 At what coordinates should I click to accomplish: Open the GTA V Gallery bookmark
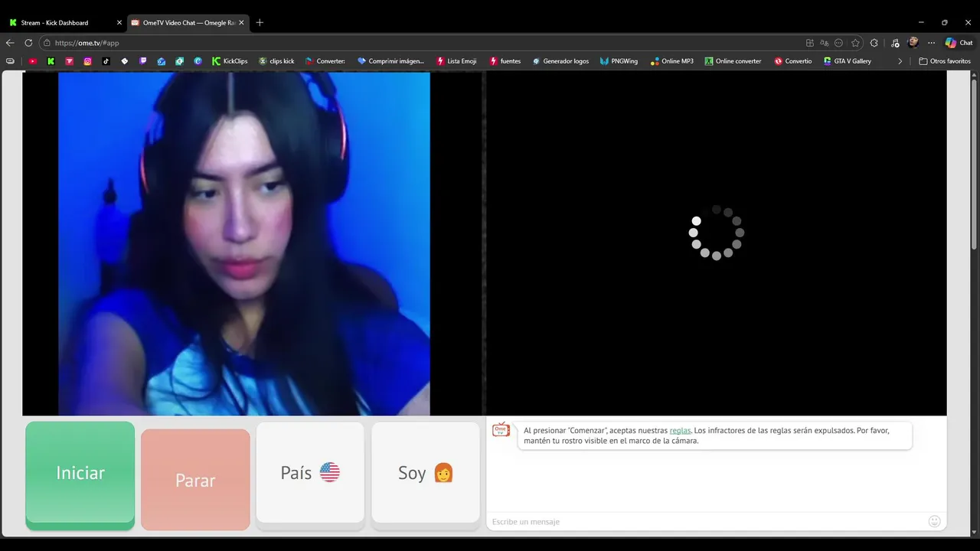click(x=848, y=61)
